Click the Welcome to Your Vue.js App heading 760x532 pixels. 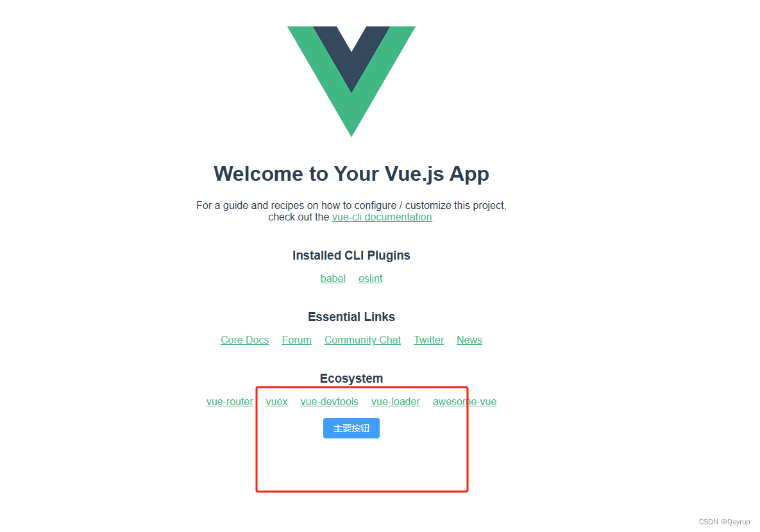click(351, 174)
